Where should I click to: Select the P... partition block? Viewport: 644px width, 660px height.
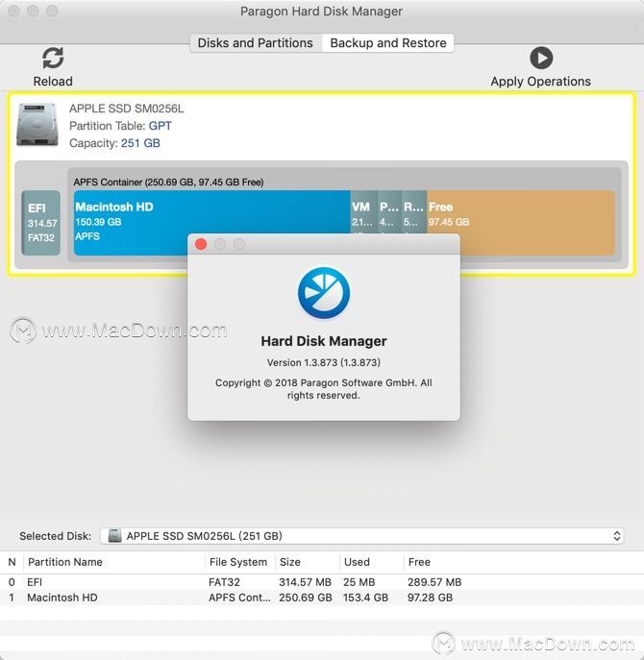(389, 211)
